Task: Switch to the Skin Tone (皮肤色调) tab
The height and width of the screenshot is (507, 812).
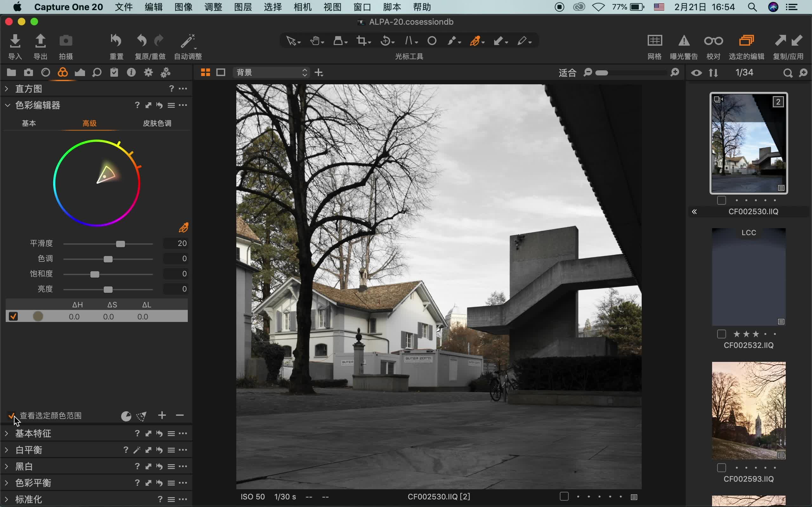Action: [x=157, y=123]
